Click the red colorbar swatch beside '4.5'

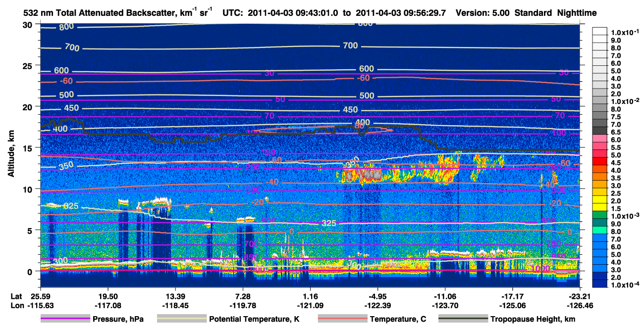tap(599, 161)
